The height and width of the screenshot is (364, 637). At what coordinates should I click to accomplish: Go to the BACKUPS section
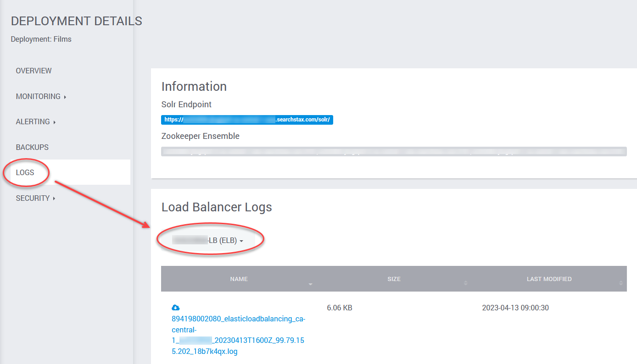[32, 147]
